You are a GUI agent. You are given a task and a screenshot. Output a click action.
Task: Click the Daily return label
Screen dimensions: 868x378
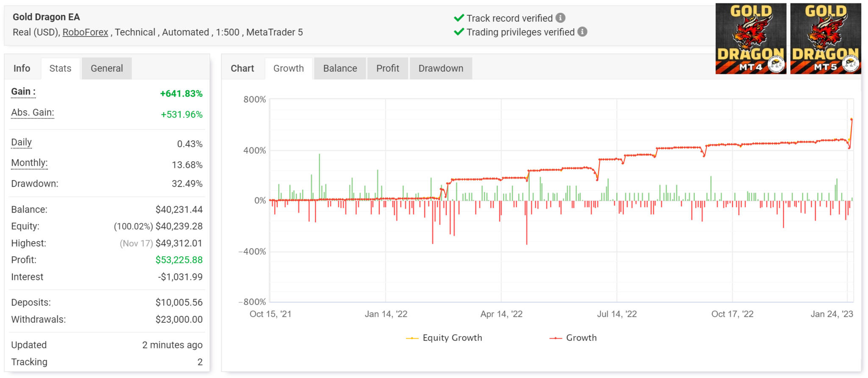coord(21,142)
